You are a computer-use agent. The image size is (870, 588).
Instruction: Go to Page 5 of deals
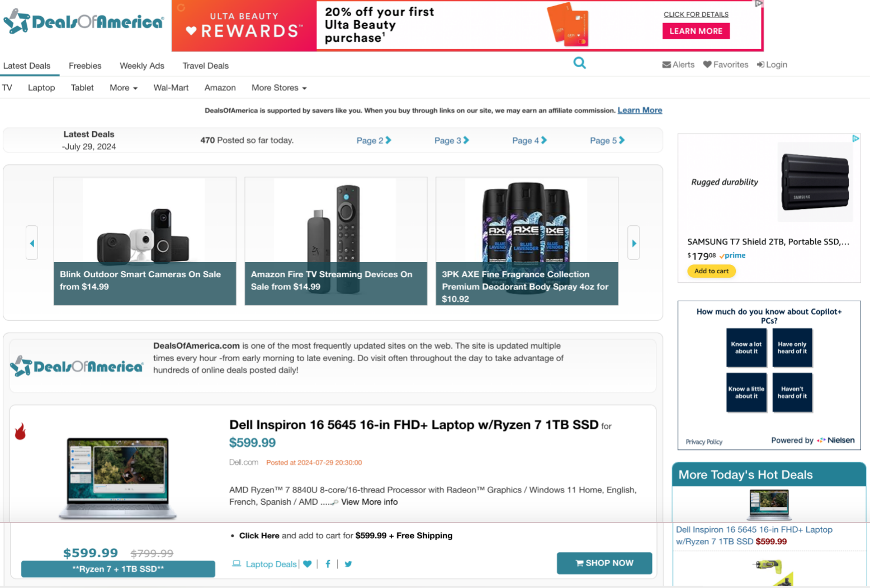coord(607,140)
